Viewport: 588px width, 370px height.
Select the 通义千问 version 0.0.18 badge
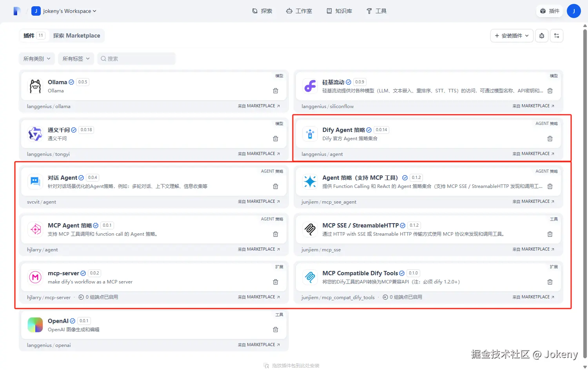(x=86, y=130)
